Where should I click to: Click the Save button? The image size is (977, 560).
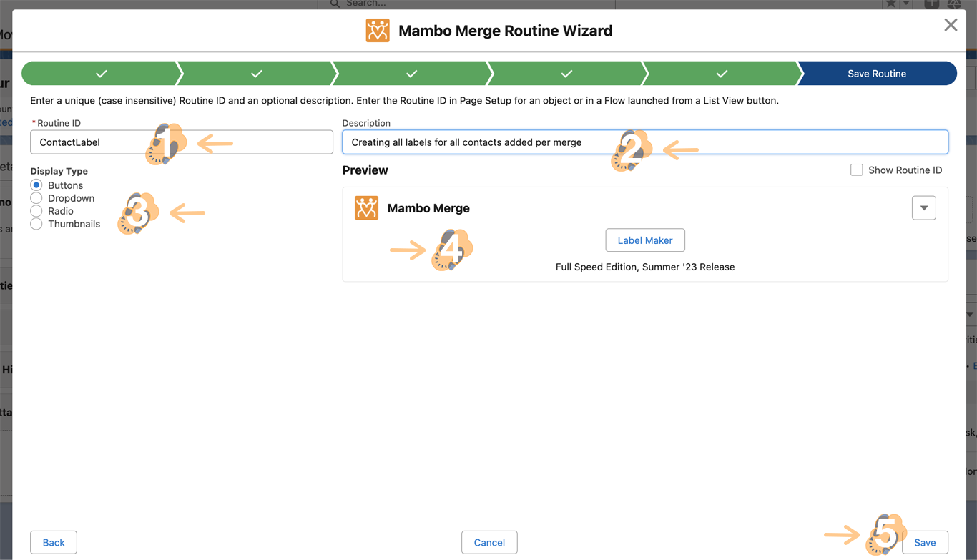click(x=924, y=542)
